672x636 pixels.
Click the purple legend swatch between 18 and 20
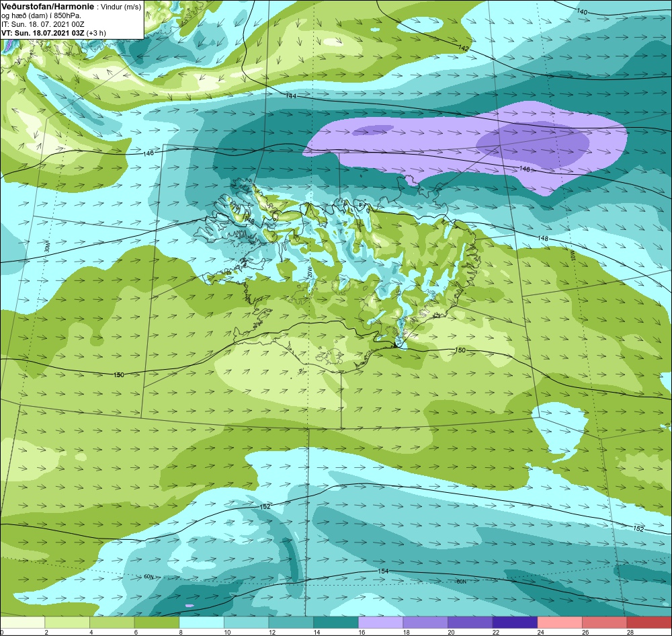pos(425,622)
